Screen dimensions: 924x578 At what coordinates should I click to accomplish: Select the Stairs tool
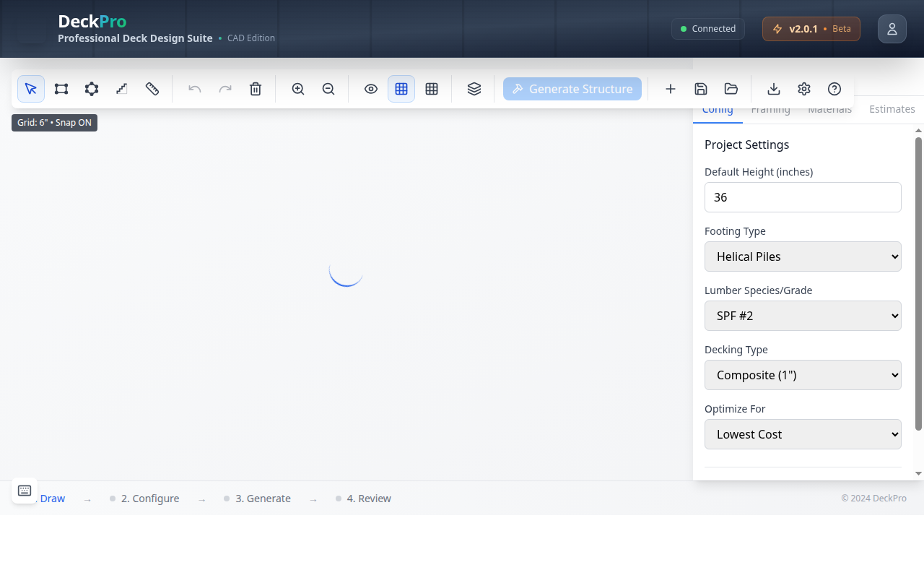[121, 89]
